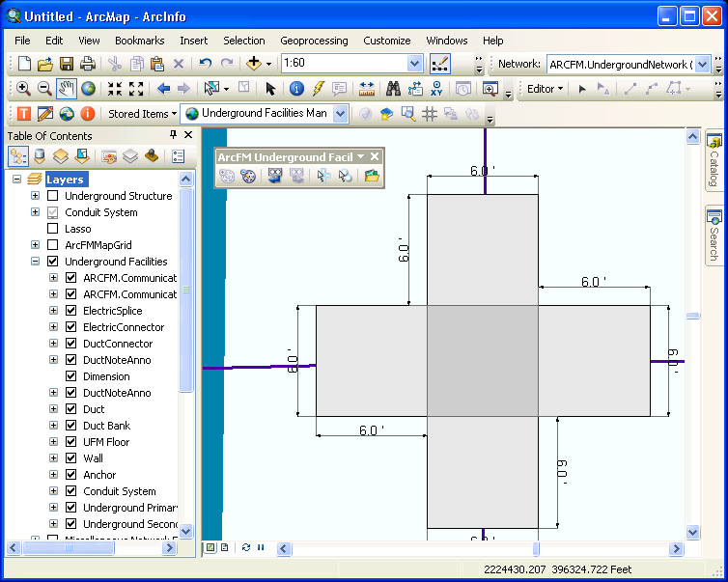Select the Zoom Out tool
Screen dimensions: 728x582
44,88
